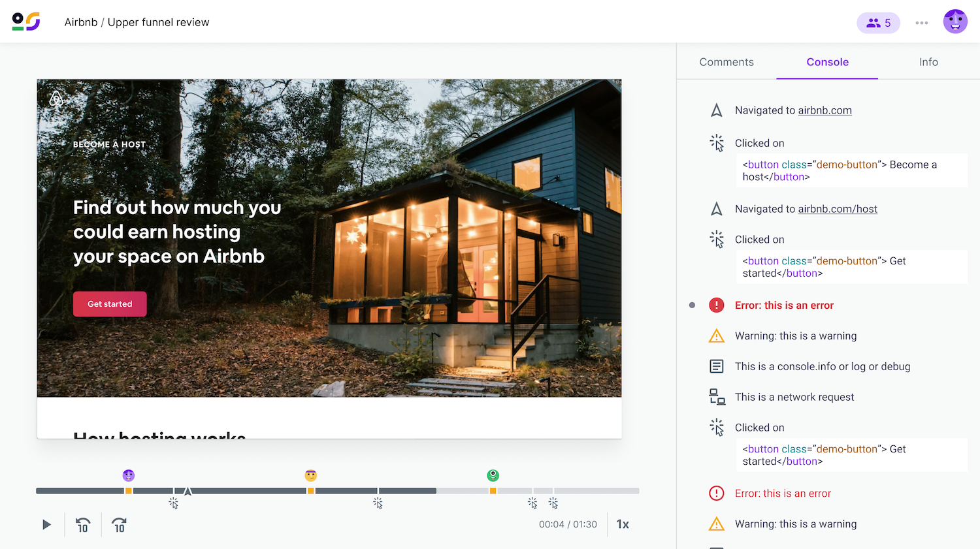Image resolution: width=980 pixels, height=549 pixels.
Task: Open the 5 viewers participants badge
Action: [x=878, y=23]
